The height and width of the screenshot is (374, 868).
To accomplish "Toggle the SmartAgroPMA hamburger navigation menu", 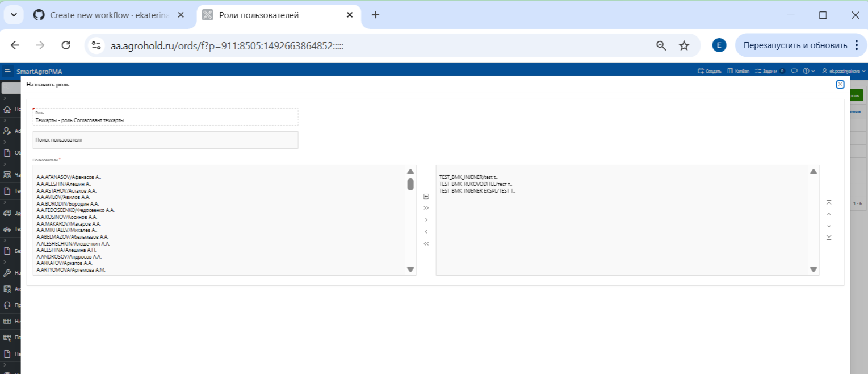I will pos(7,72).
